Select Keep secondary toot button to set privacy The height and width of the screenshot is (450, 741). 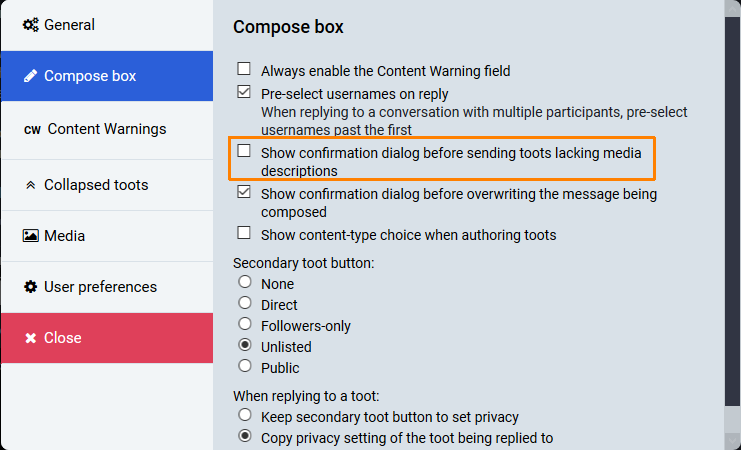(x=243, y=415)
